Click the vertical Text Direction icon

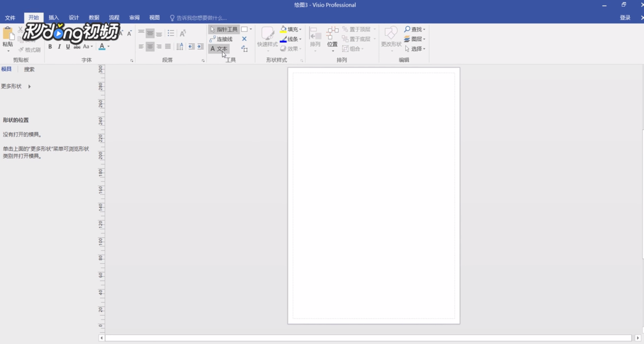point(180,46)
